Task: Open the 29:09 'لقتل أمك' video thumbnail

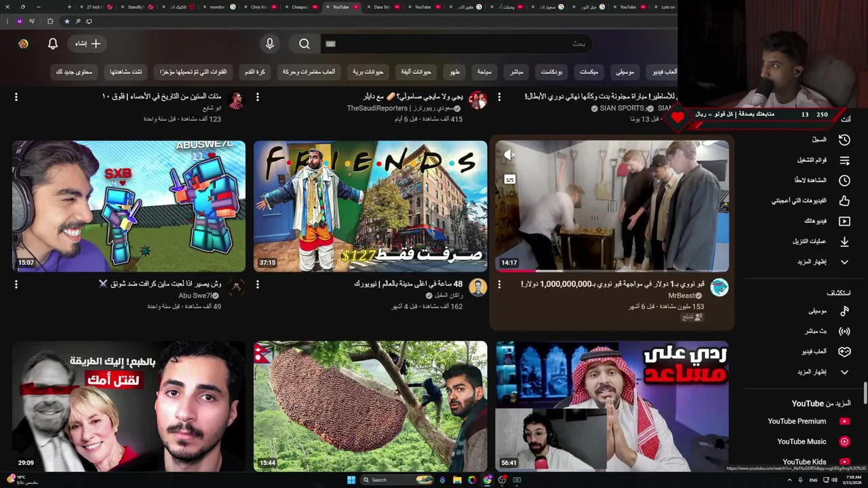Action: (129, 406)
